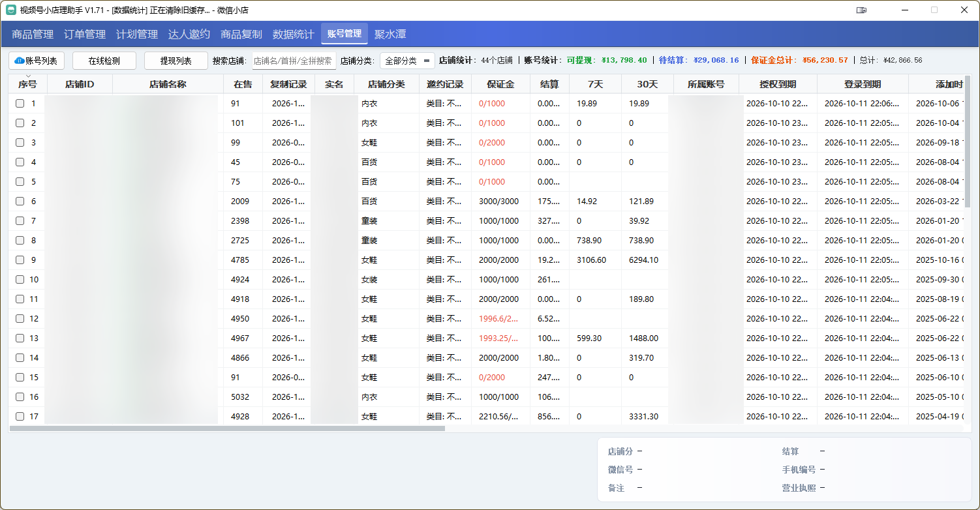Screen dimensions: 980x510
Task: Click the 3106.60 value in the 7天 column
Action: [591, 260]
